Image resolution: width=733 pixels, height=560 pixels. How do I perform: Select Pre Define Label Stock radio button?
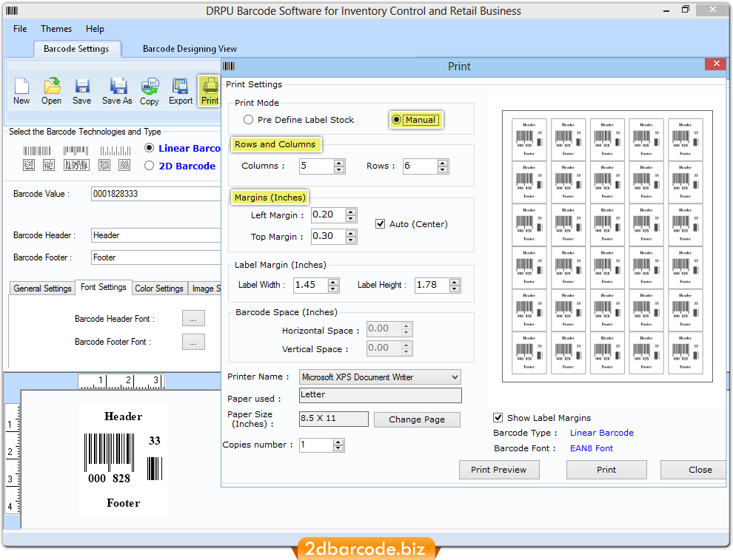(248, 120)
